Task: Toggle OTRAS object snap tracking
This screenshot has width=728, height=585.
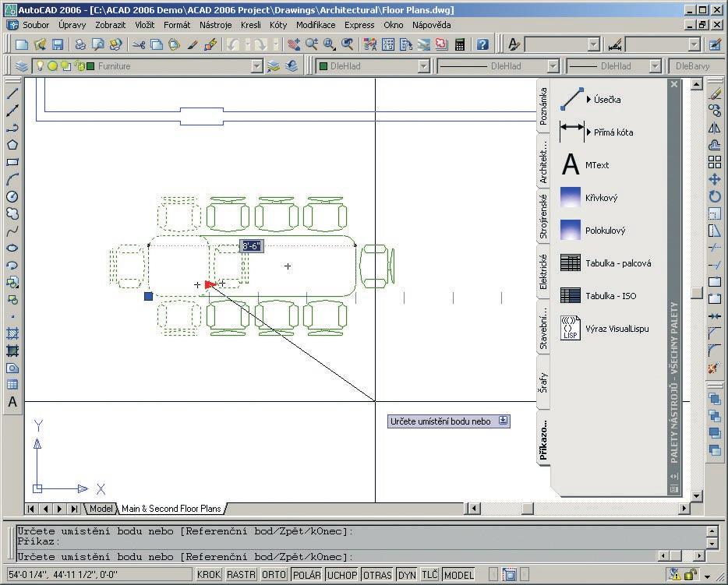Action: [377, 575]
